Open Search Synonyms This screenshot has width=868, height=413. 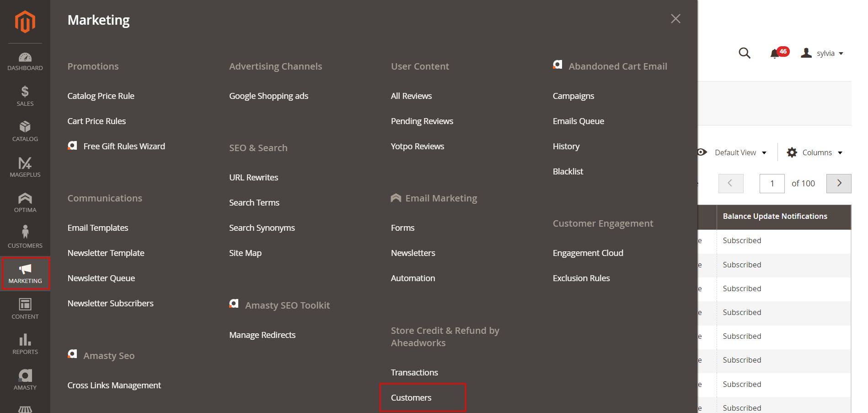(262, 228)
